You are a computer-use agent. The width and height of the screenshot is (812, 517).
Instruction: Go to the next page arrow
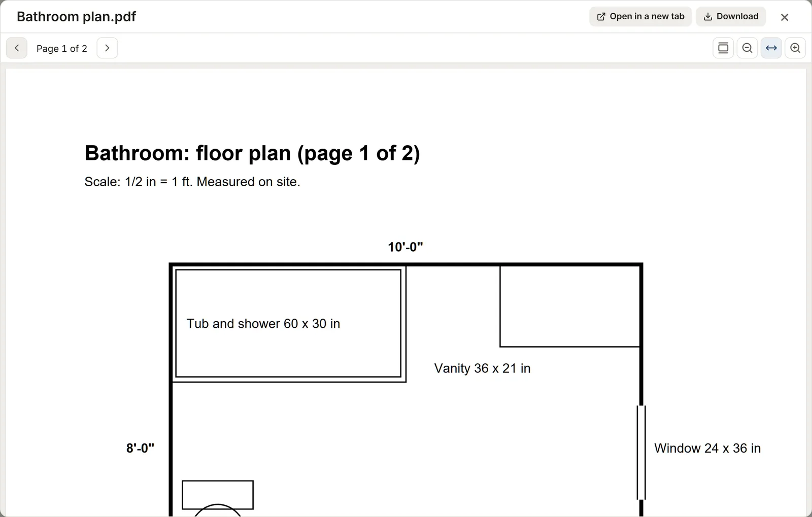pos(107,48)
